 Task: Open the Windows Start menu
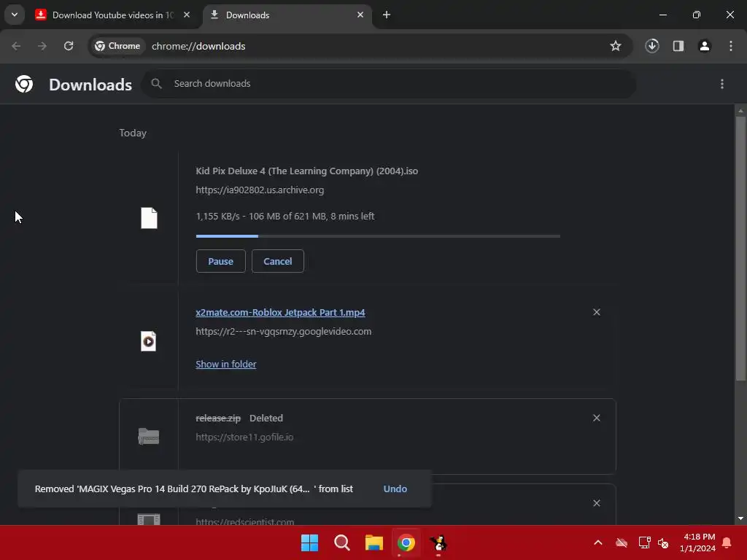(309, 542)
